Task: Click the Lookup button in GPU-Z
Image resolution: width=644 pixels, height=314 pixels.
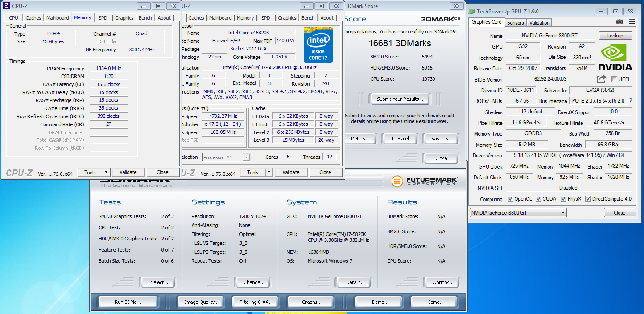Action: 615,36
